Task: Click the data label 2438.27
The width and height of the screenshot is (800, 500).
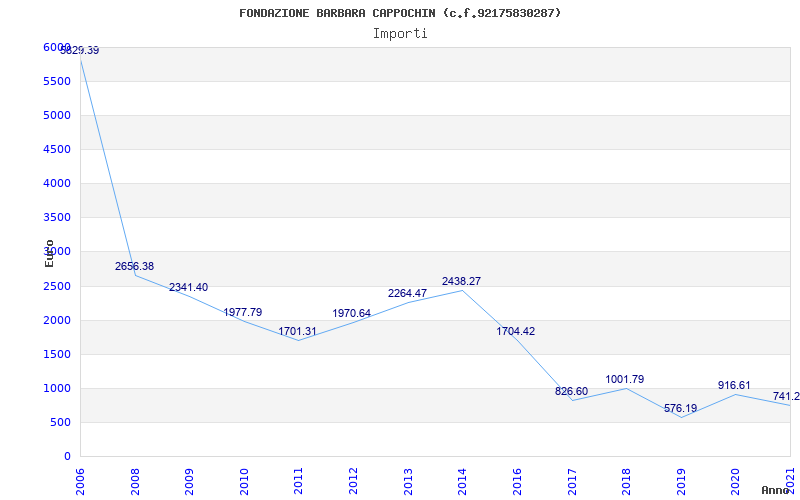Action: tap(461, 281)
